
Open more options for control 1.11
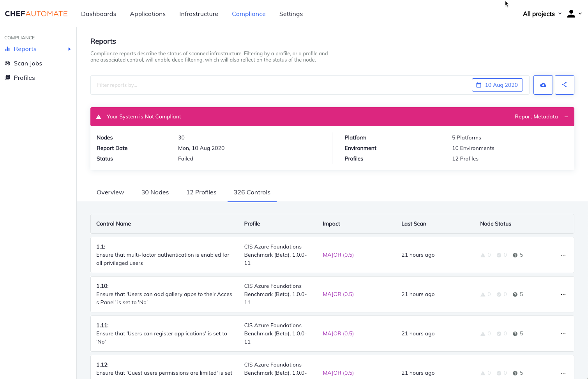point(563,334)
